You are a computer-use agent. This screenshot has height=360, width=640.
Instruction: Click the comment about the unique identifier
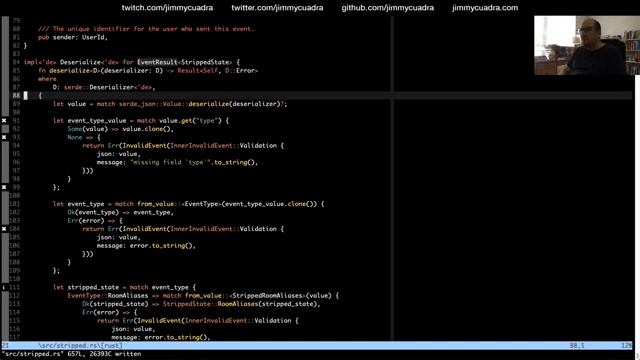(146, 29)
